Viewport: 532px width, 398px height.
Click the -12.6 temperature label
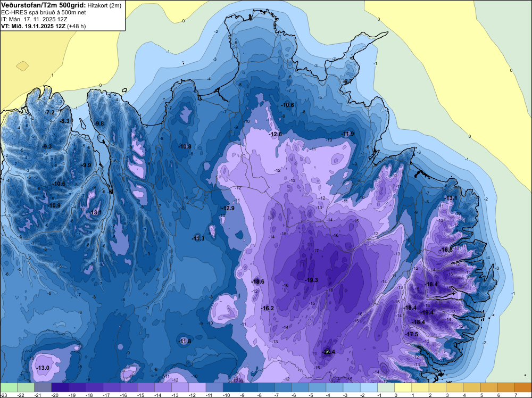[x=275, y=135]
